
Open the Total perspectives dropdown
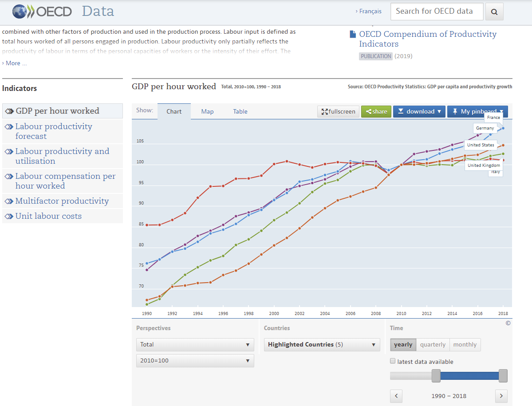point(195,345)
